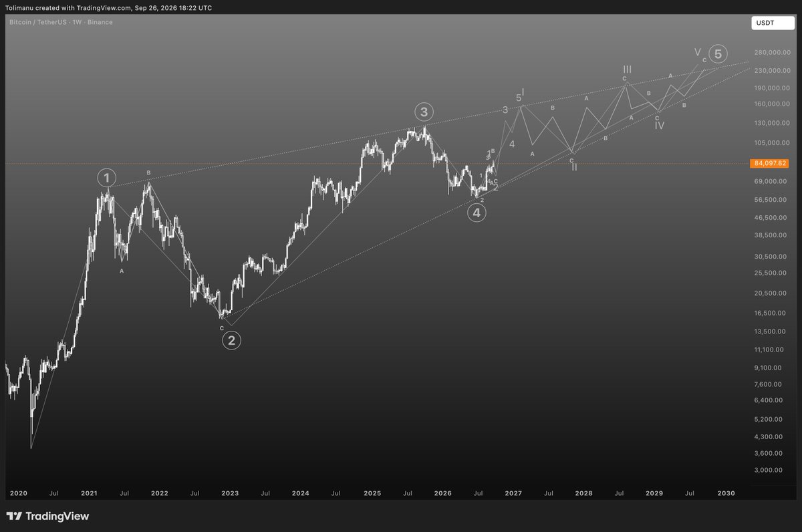Click the Roman numeral II wave label
802x532 pixels.
[x=574, y=166]
